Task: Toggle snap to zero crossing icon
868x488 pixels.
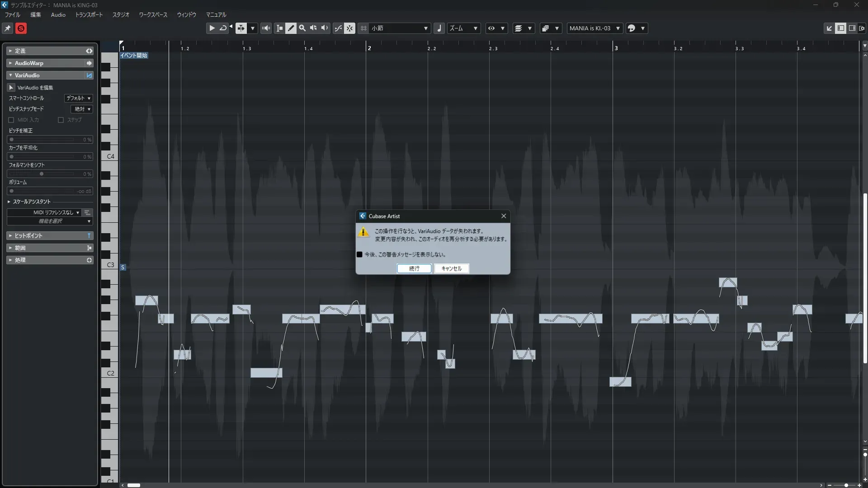Action: 338,28
